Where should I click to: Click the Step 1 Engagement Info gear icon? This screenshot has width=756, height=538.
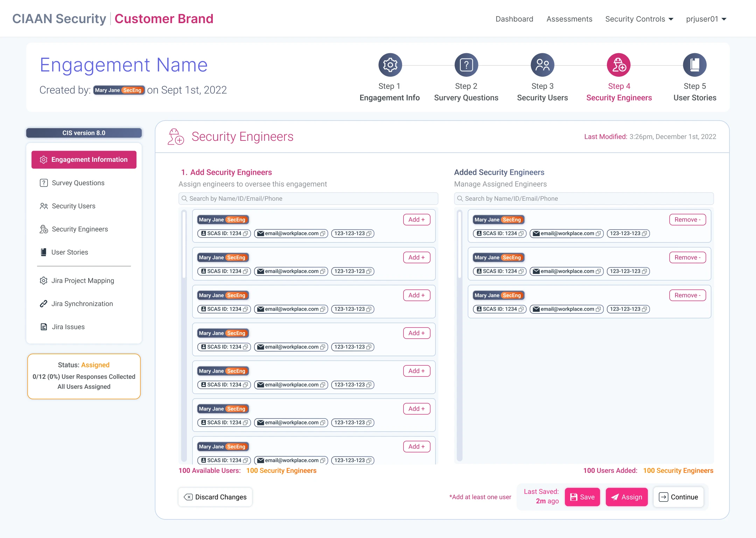point(390,65)
